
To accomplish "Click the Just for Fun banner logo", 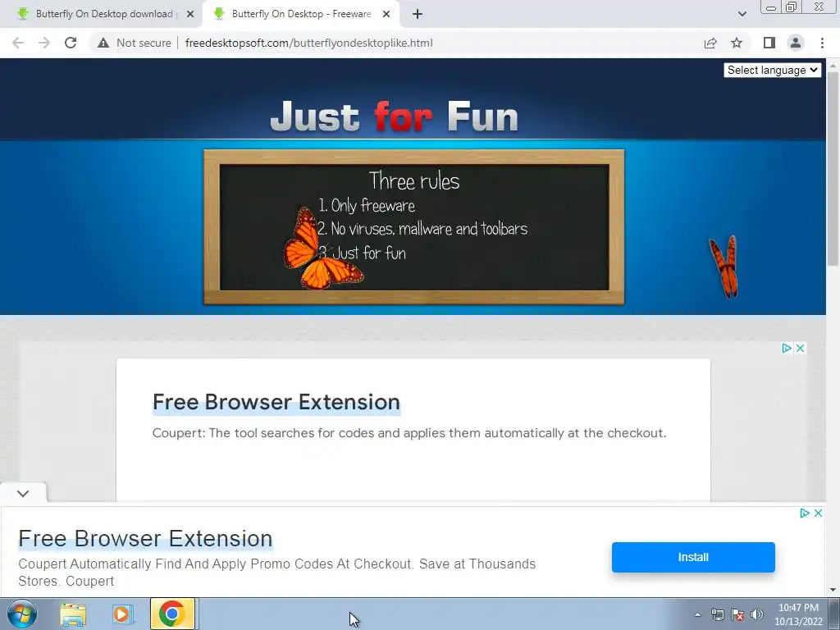I will (395, 116).
